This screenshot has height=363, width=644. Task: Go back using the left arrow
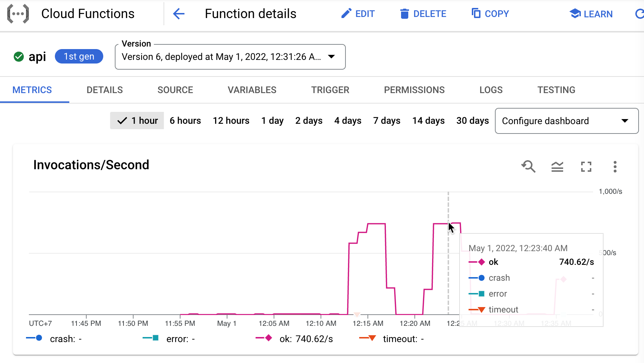[179, 14]
